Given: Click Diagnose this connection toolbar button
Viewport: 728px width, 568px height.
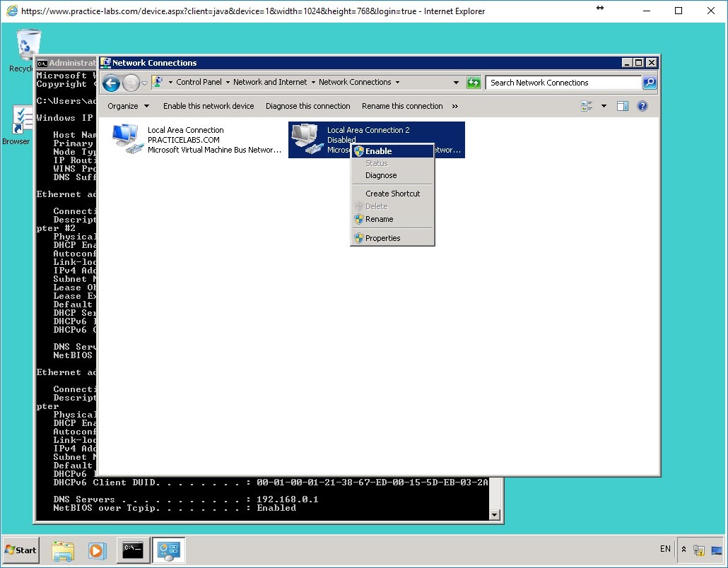Looking at the screenshot, I should point(308,106).
